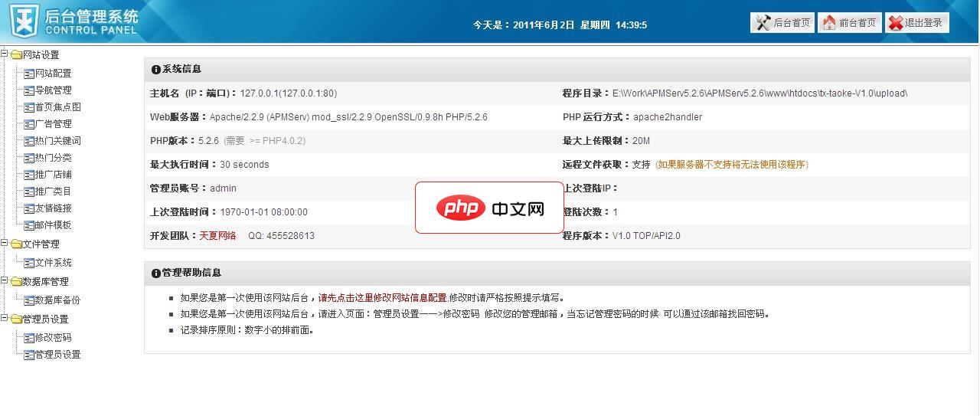Collapse the 数据库管理 tree node
Image resolution: width=980 pixels, height=416 pixels.
coord(5,280)
